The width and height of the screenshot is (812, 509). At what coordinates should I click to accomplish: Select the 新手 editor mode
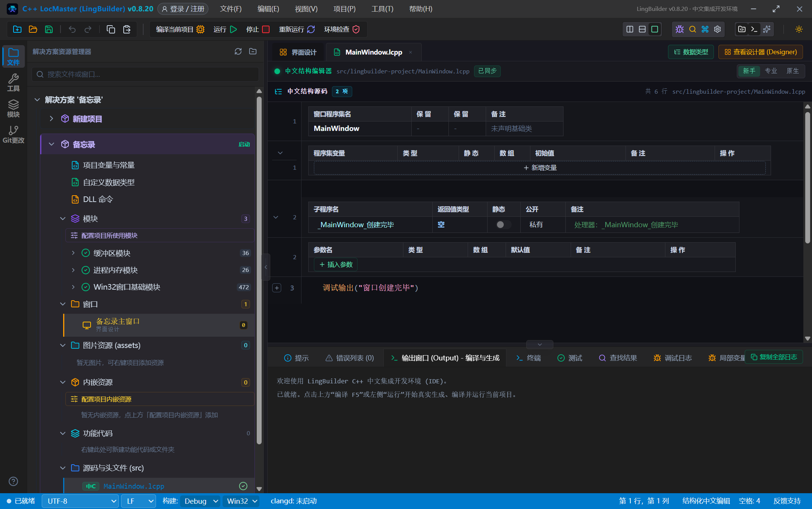[x=749, y=71]
